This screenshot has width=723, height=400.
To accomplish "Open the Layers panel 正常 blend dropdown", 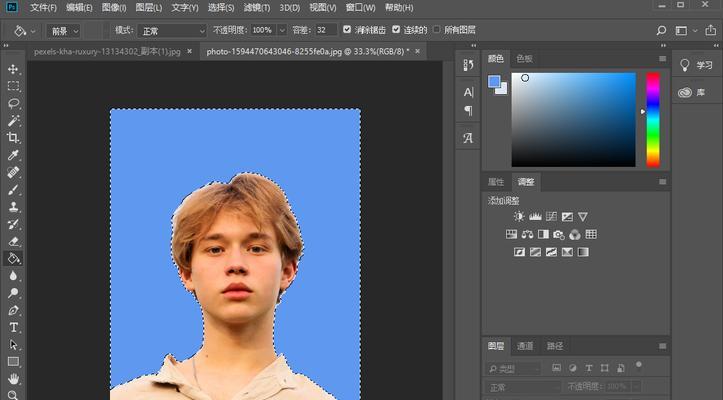I will pos(522,387).
